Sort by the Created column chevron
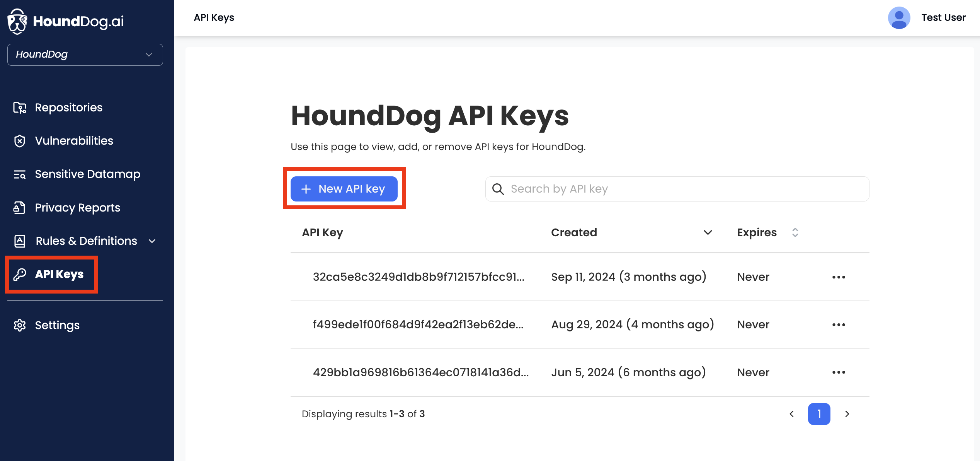 pos(708,232)
